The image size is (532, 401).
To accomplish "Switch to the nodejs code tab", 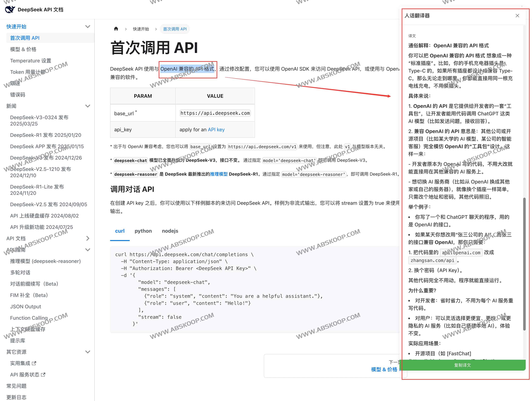I will pyautogui.click(x=170, y=231).
